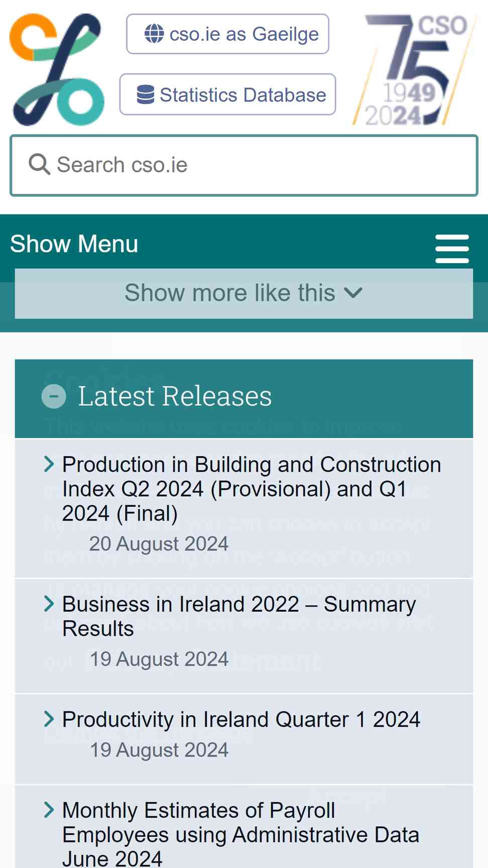The width and height of the screenshot is (488, 868).
Task: Click the hamburger menu icon
Action: (452, 248)
